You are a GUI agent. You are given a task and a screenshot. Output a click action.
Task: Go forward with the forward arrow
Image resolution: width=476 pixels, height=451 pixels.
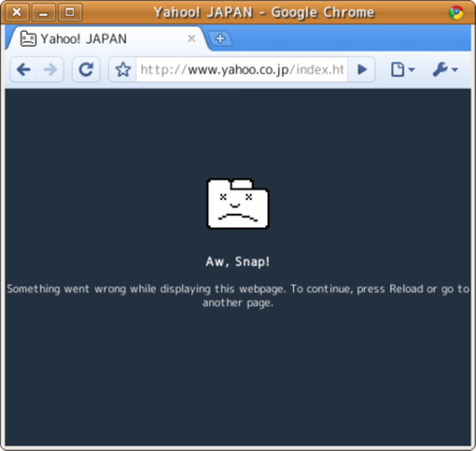[x=50, y=69]
